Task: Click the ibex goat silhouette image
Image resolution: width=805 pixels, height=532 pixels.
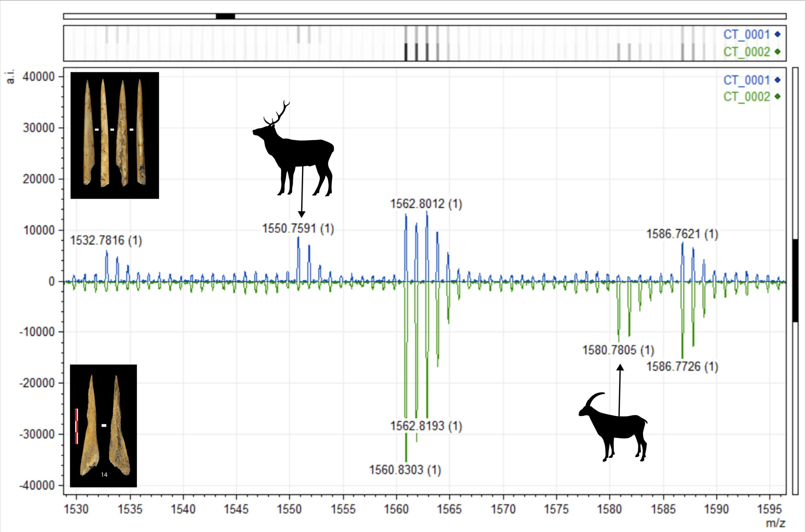Action: (x=613, y=427)
